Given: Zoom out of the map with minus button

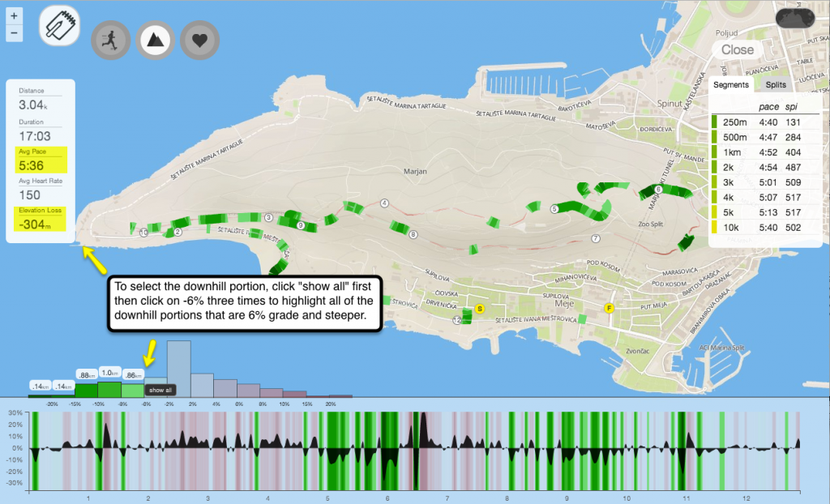Looking at the screenshot, I should (14, 33).
